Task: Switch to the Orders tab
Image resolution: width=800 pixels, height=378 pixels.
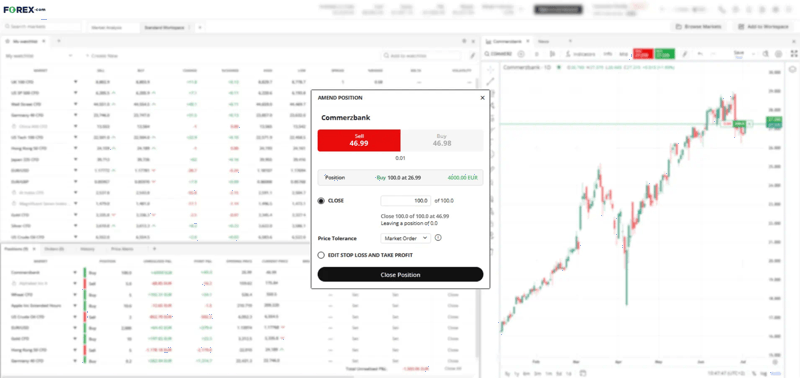Action: [x=54, y=249]
